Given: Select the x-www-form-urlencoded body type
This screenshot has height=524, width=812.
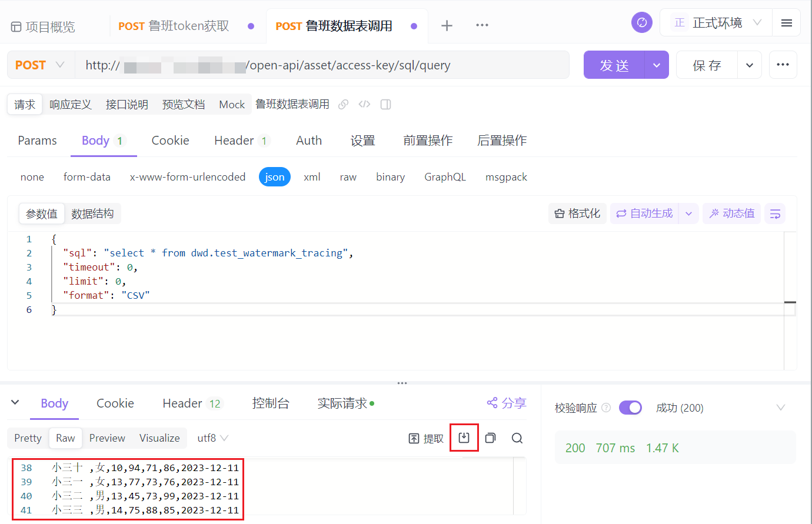Looking at the screenshot, I should pos(188,177).
